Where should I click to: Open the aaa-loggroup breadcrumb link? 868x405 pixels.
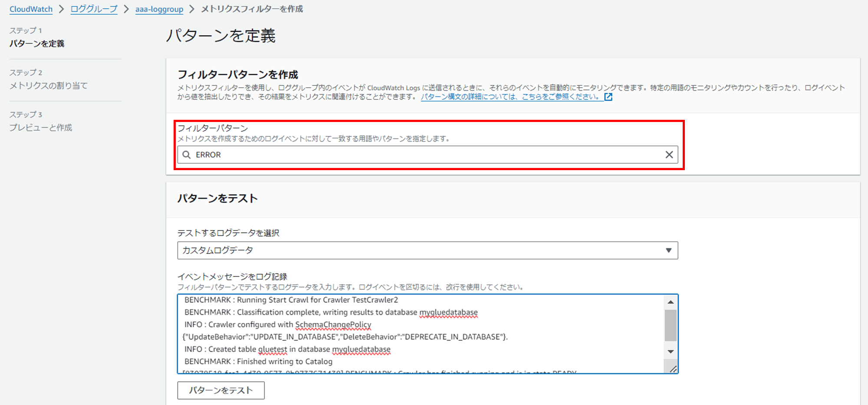(x=159, y=9)
